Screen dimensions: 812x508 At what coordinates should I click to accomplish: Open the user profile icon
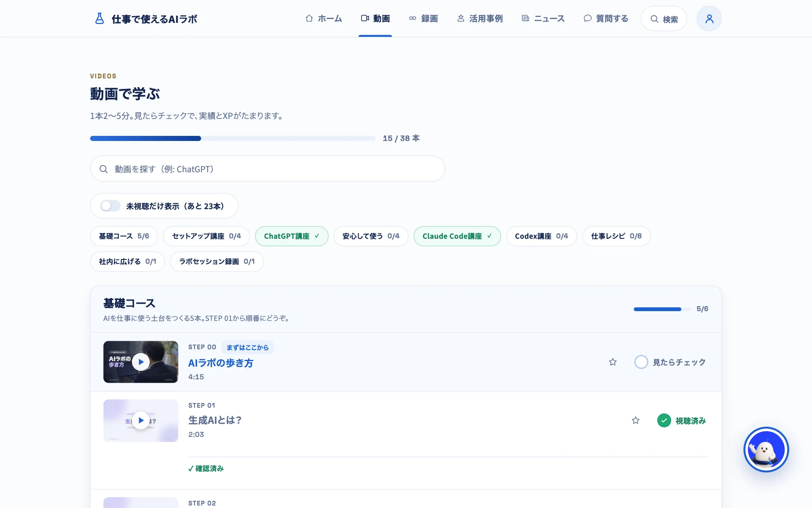tap(709, 19)
